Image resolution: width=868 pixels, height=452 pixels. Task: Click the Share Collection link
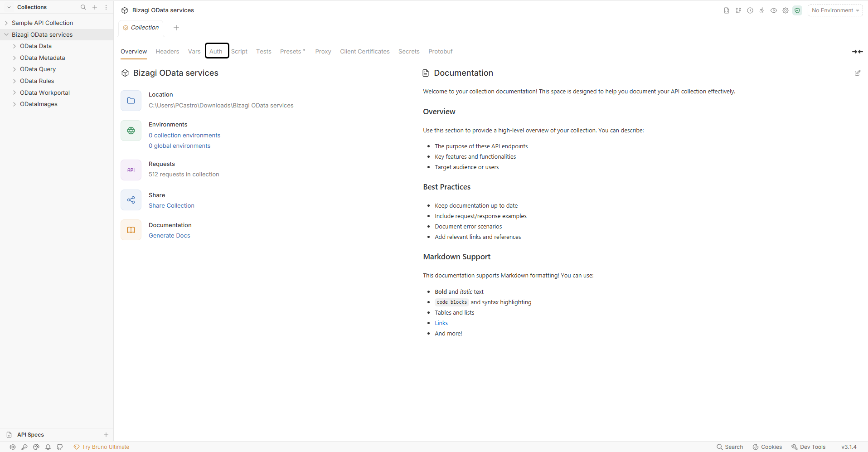(x=171, y=206)
